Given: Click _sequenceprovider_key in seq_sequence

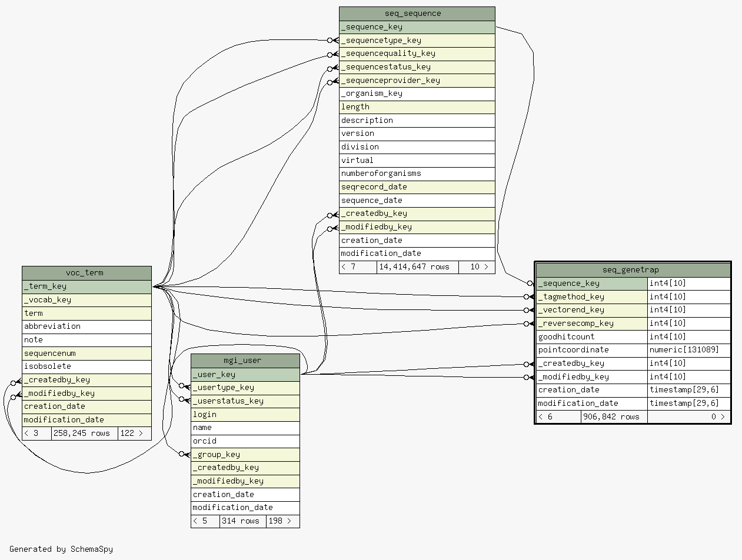Looking at the screenshot, I should coord(417,81).
